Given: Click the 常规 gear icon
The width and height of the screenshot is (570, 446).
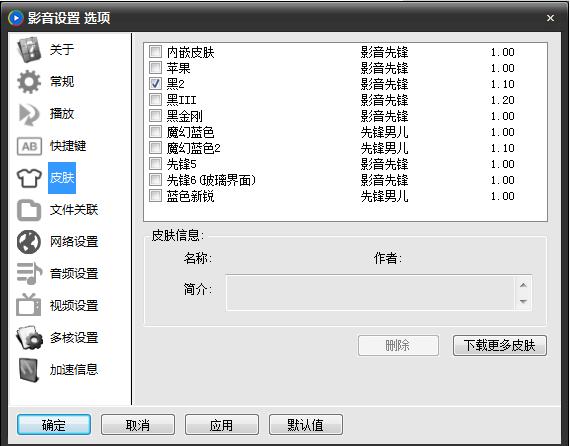Looking at the screenshot, I should pos(29,82).
